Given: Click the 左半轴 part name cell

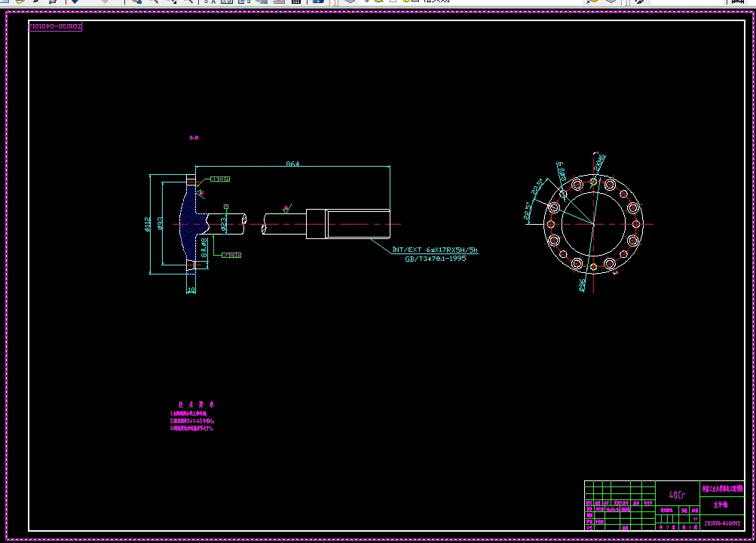Looking at the screenshot, I should (721, 505).
